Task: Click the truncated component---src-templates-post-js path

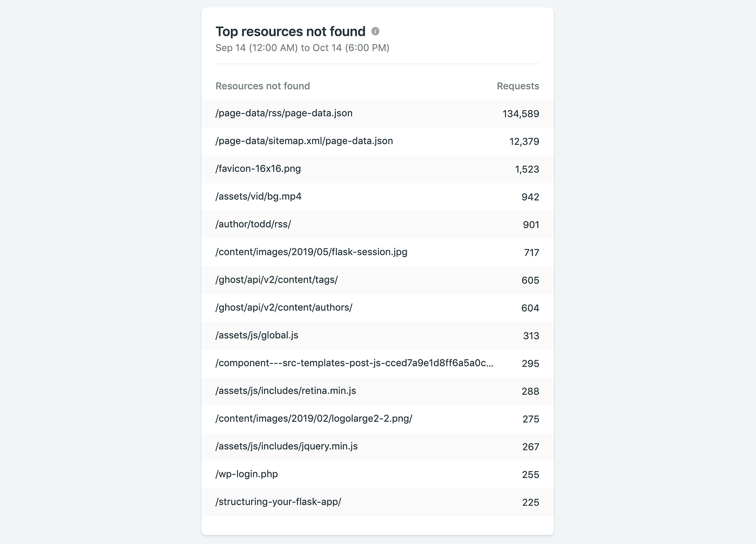Action: pyautogui.click(x=354, y=363)
